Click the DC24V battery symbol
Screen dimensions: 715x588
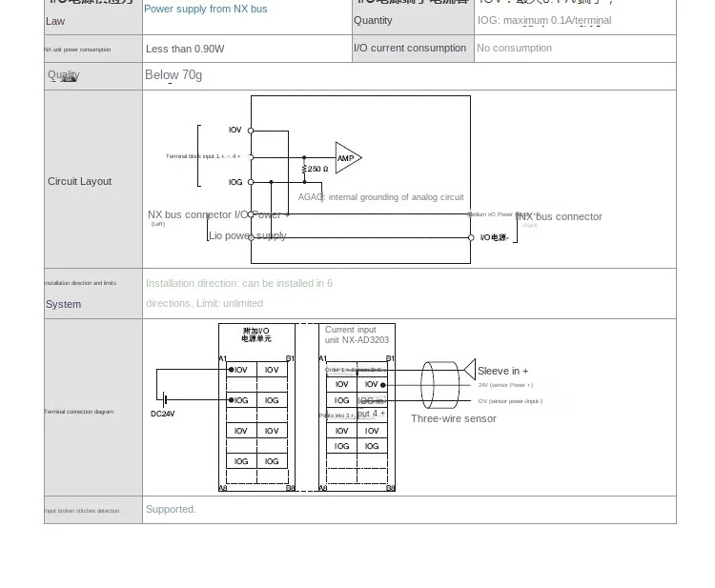[165, 399]
